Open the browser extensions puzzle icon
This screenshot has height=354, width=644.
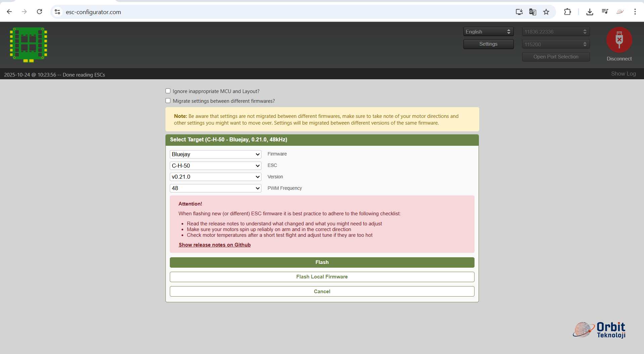tap(567, 12)
